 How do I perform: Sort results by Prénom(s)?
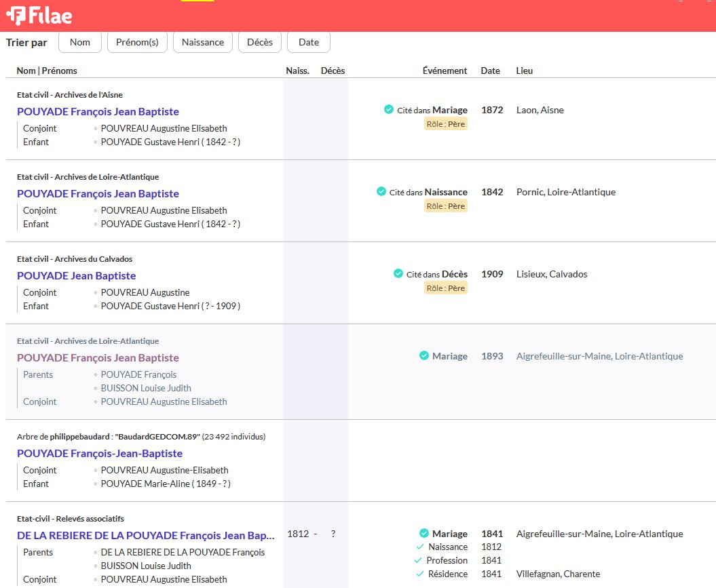[137, 42]
